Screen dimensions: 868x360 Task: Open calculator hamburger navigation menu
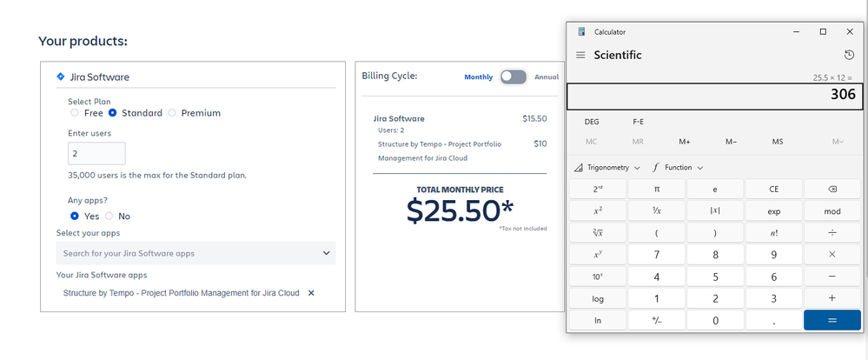(x=580, y=56)
